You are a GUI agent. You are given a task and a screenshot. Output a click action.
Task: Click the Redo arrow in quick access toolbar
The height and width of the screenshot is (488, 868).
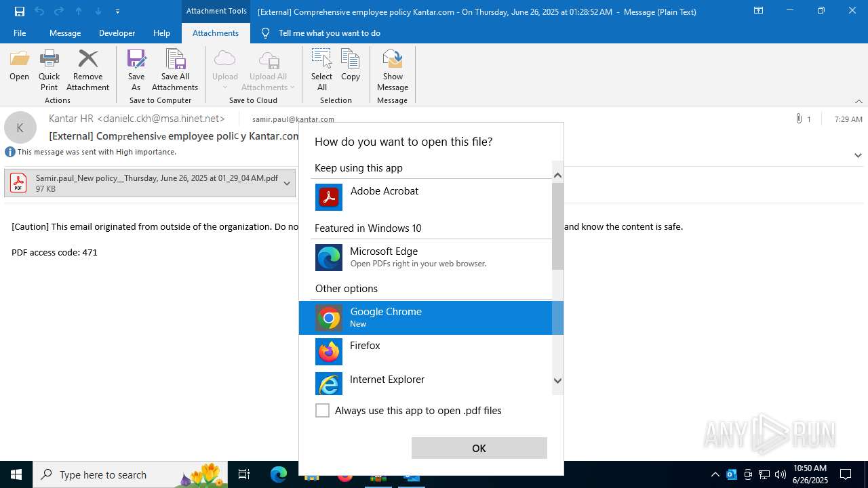point(59,11)
